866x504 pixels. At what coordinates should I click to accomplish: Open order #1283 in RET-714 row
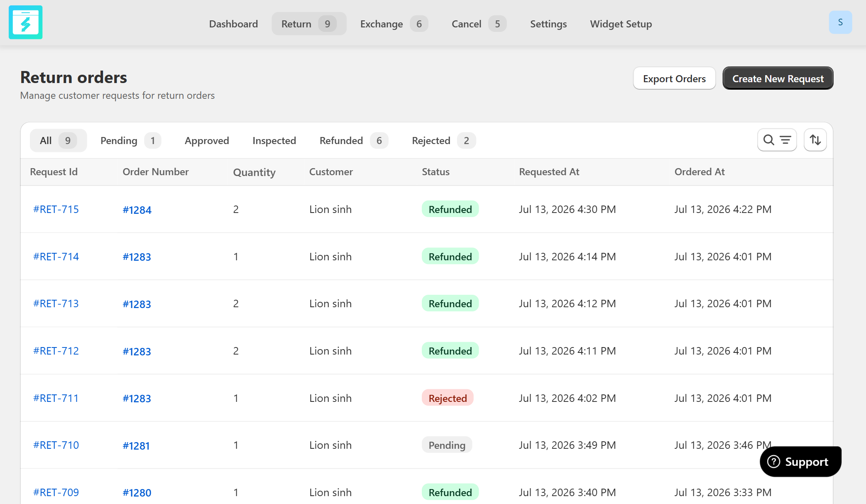point(137,257)
